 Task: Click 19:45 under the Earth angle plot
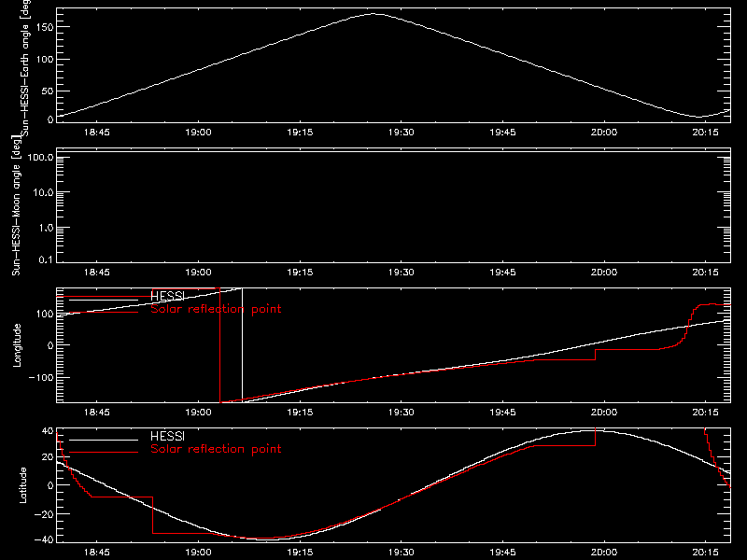point(502,133)
